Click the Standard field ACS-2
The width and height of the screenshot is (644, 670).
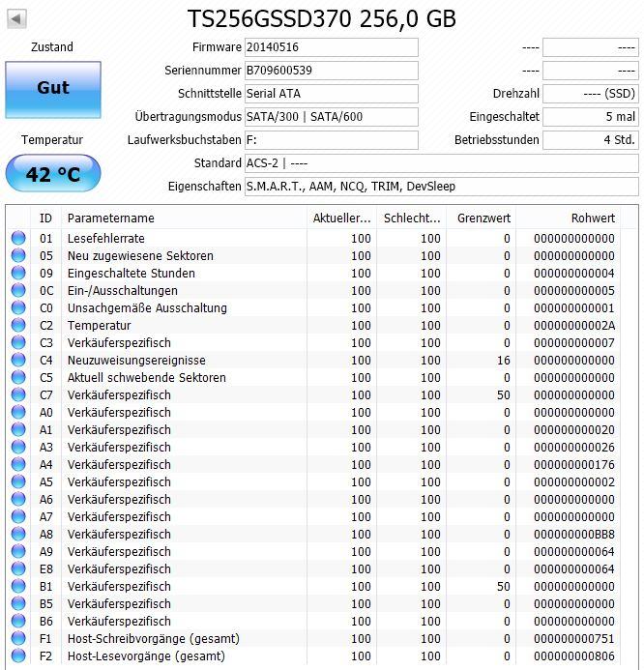tap(442, 163)
